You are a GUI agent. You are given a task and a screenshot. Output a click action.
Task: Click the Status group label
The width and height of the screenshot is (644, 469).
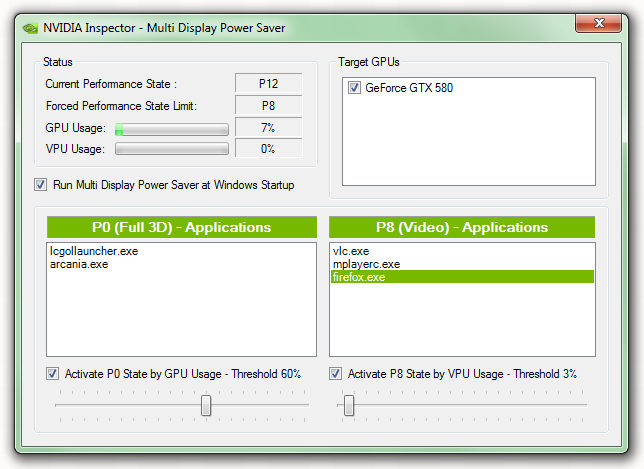(58, 62)
